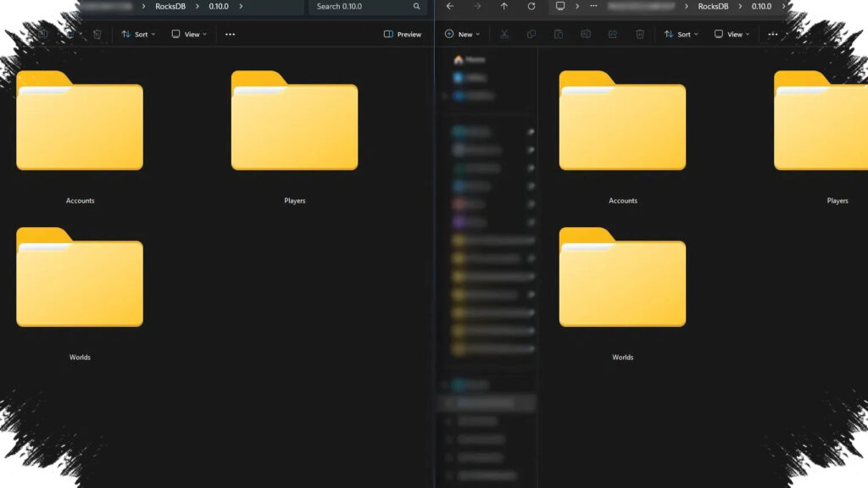Click the This PC monitor icon in address bar
This screenshot has height=488, width=868.
pos(560,6)
